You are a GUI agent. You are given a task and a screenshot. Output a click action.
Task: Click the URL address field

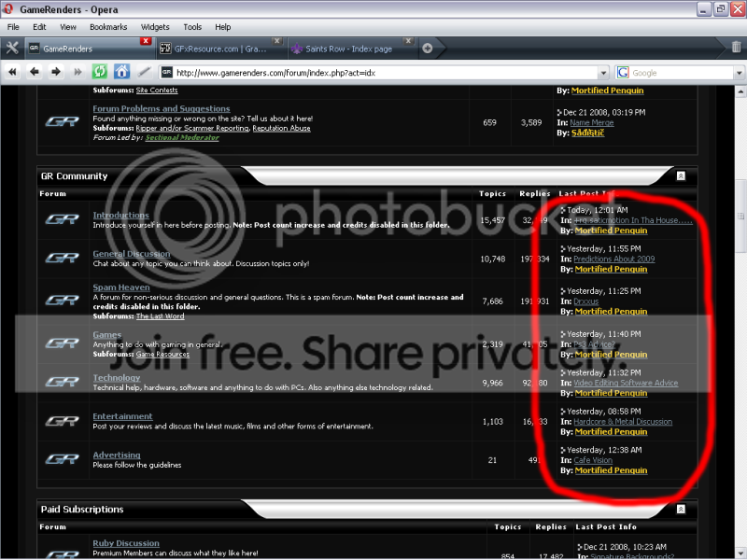point(385,73)
